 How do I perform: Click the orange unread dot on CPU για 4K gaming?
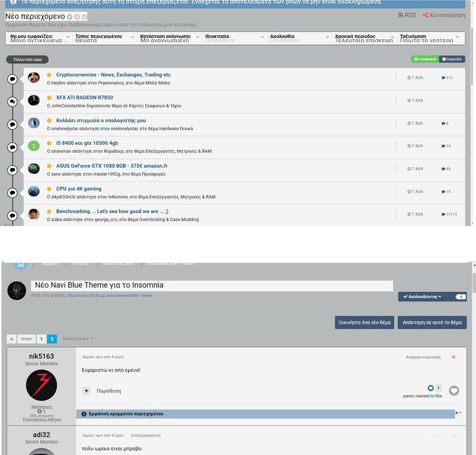(49, 189)
